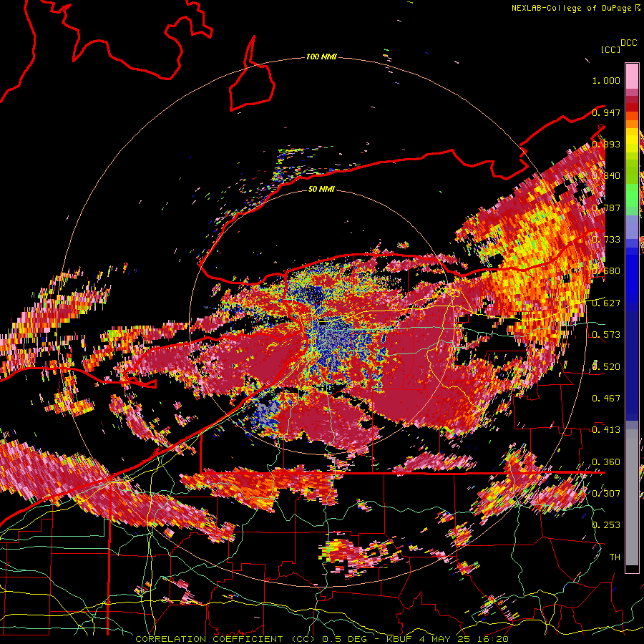Select the 0.520 scale value
This screenshot has height=644, width=644.
click(x=606, y=366)
